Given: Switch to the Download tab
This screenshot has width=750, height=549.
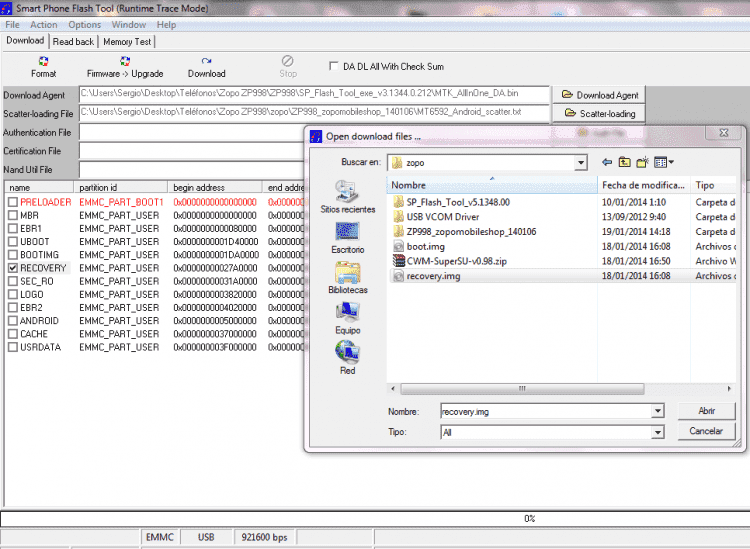Looking at the screenshot, I should point(25,41).
